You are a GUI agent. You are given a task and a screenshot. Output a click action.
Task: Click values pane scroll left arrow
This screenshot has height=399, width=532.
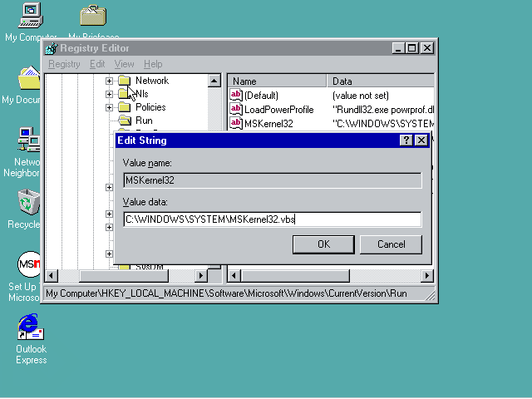click(234, 275)
